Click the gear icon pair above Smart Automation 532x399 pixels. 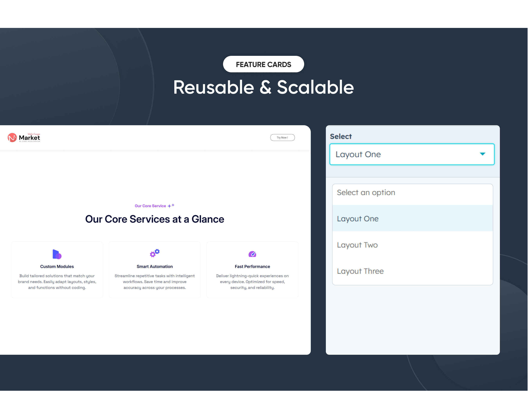[x=155, y=253]
